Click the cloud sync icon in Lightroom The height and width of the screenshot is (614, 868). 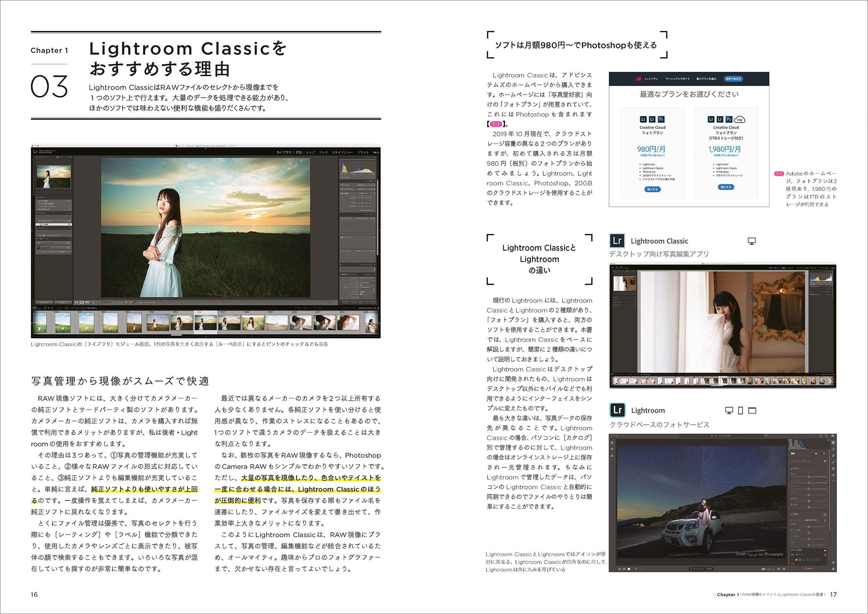[x=833, y=436]
